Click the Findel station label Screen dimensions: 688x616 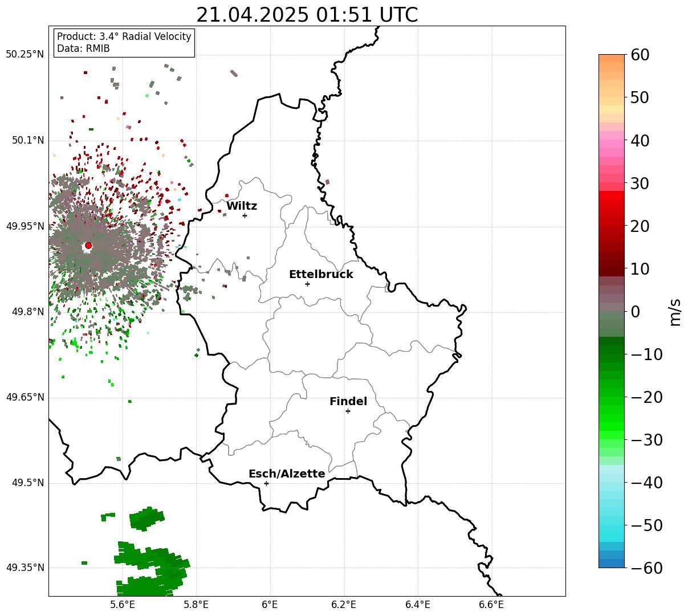pyautogui.click(x=348, y=402)
